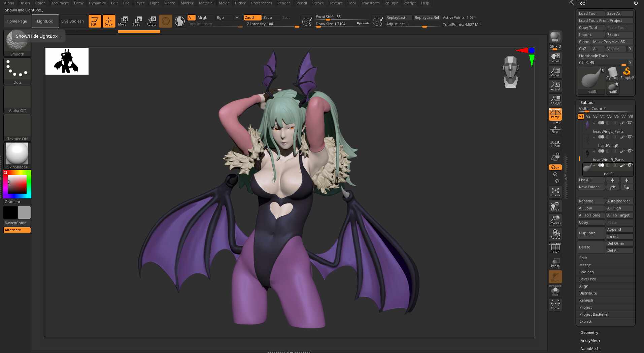The height and width of the screenshot is (353, 644).
Task: Toggle visibility eye for nailR subtool
Action: pos(629,165)
